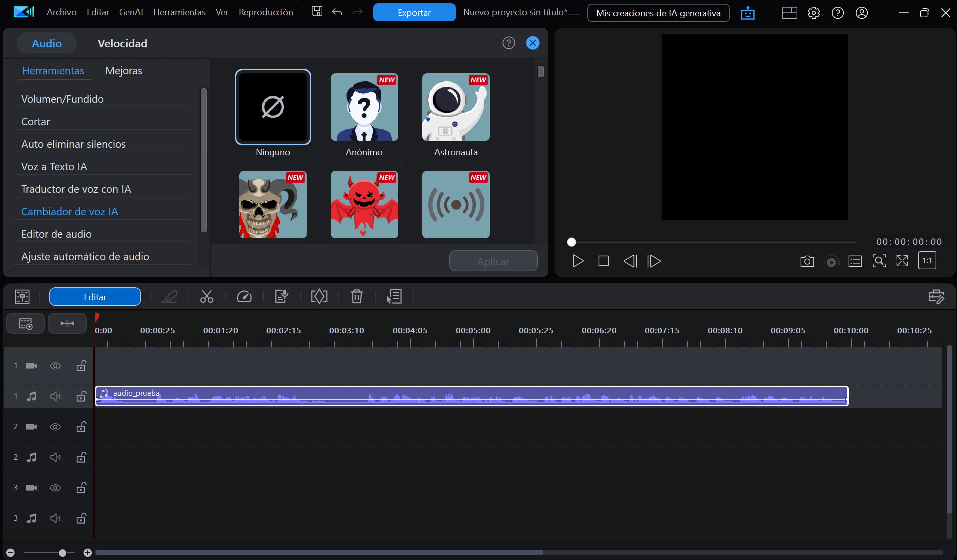Viewport: 957px width, 560px height.
Task: Click the blue Editar timeline button
Action: pyautogui.click(x=95, y=297)
